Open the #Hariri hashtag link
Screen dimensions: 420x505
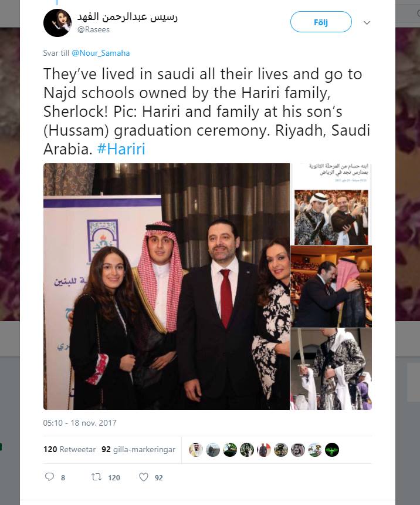coord(121,149)
